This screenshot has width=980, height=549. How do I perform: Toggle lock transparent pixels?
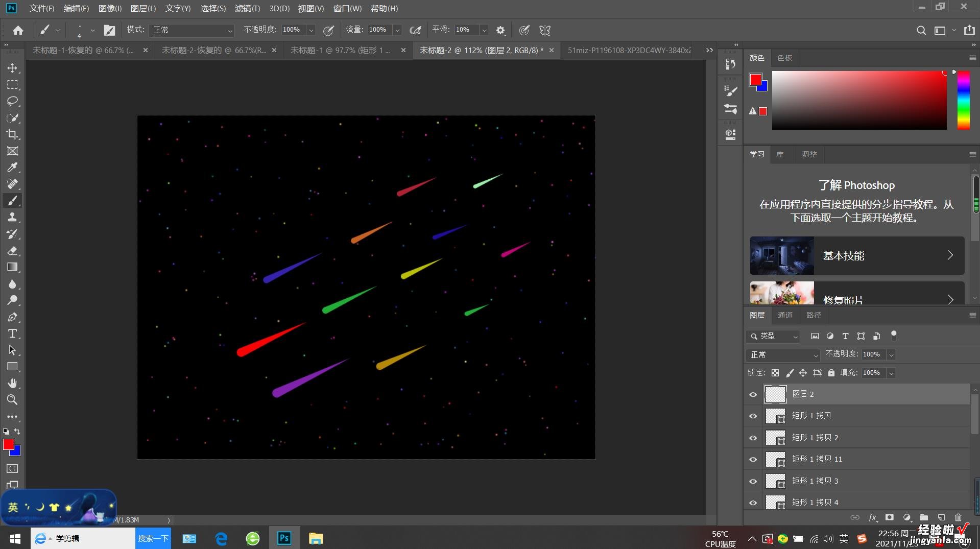point(775,373)
